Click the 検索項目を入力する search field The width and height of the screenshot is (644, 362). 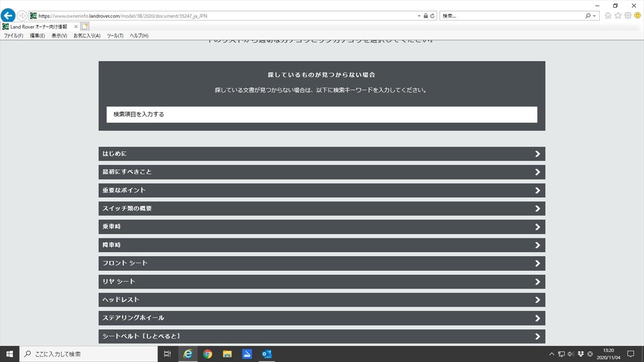coord(322,114)
